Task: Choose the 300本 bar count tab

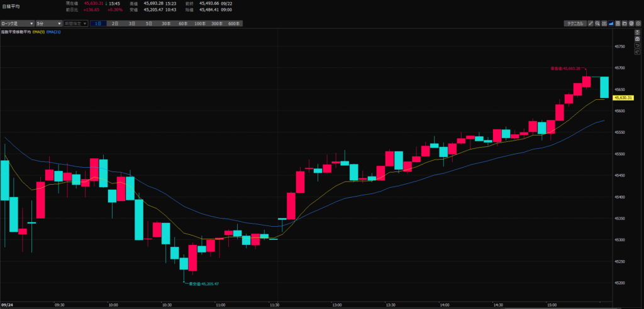Action: 216,23
